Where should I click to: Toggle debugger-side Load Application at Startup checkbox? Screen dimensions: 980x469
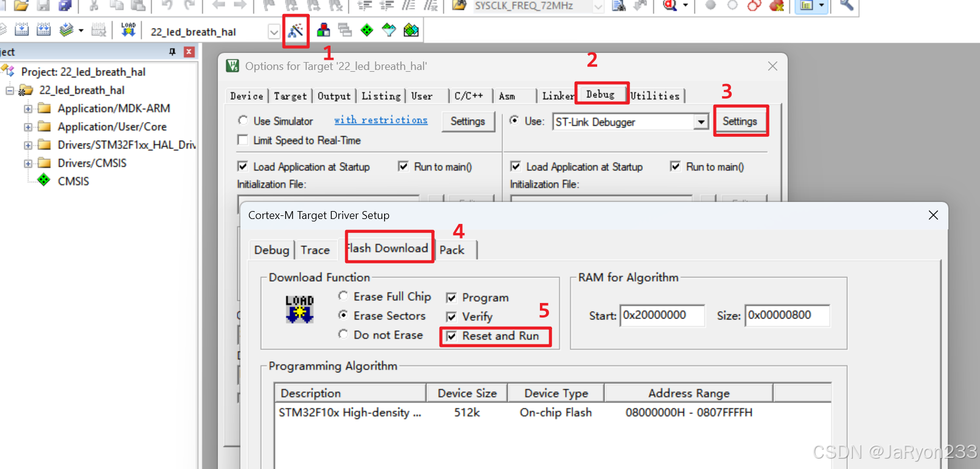coord(516,166)
